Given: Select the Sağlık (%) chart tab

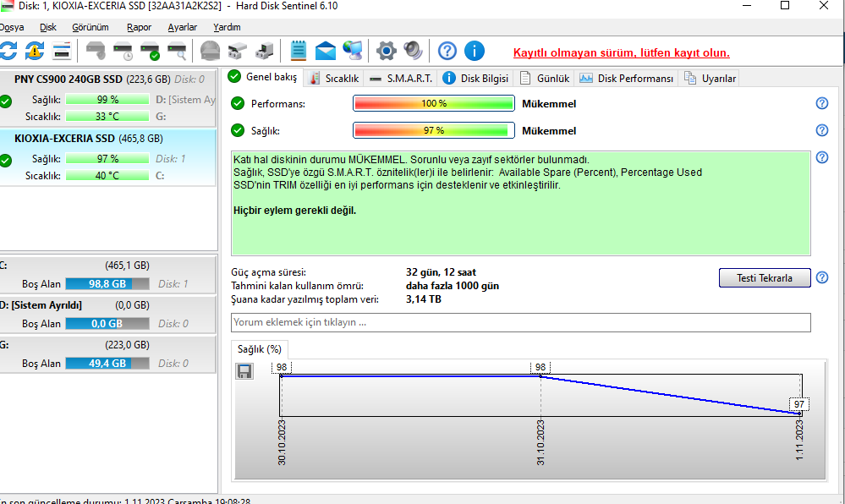Looking at the screenshot, I should click(260, 349).
